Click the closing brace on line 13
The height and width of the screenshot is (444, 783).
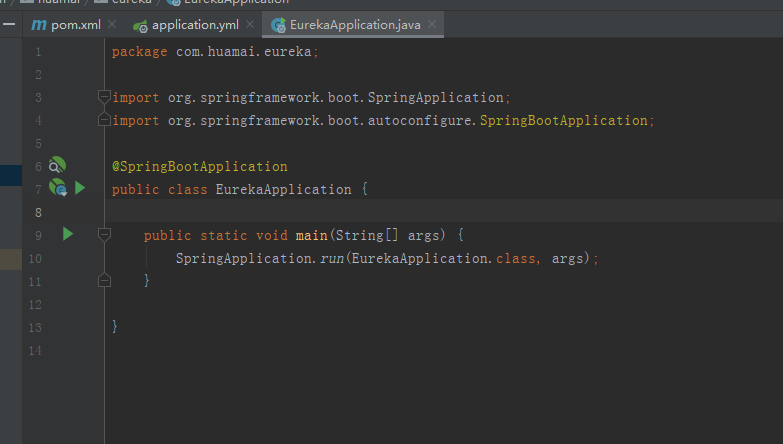pos(115,327)
